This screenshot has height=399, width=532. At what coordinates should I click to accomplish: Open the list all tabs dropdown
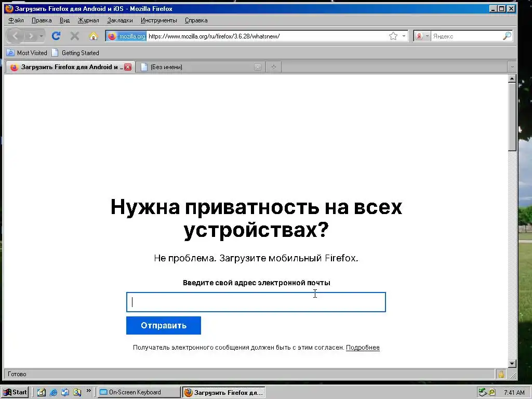(512, 67)
